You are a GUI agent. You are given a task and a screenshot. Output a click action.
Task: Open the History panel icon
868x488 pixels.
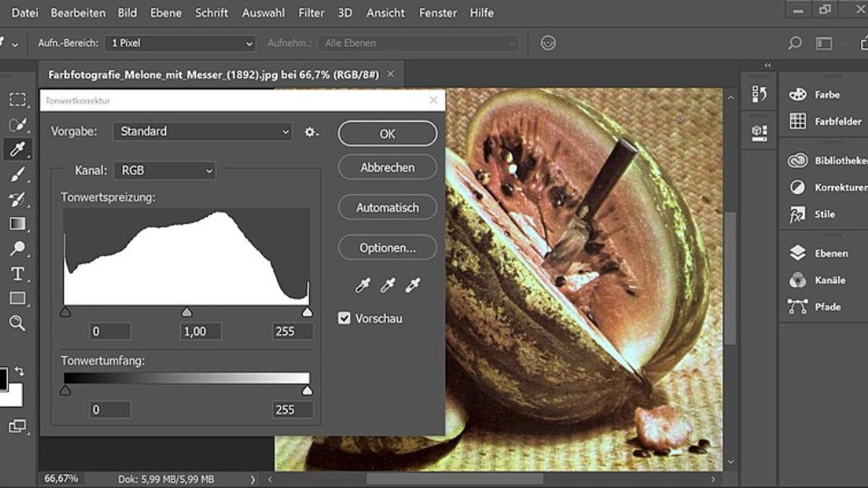coord(759,94)
